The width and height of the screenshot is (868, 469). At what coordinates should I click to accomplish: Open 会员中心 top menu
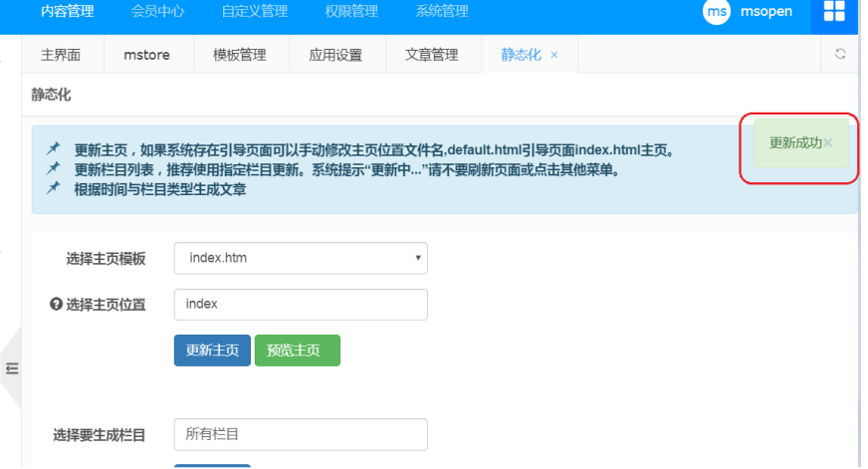[157, 11]
